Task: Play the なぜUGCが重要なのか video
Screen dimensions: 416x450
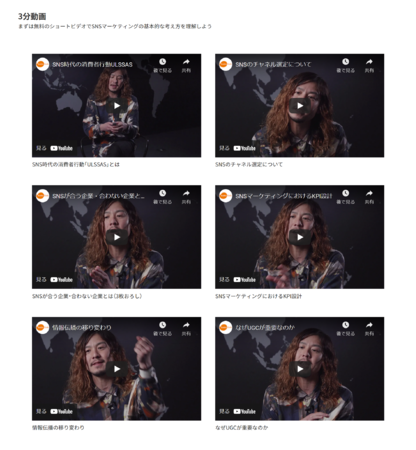Action: tap(300, 369)
